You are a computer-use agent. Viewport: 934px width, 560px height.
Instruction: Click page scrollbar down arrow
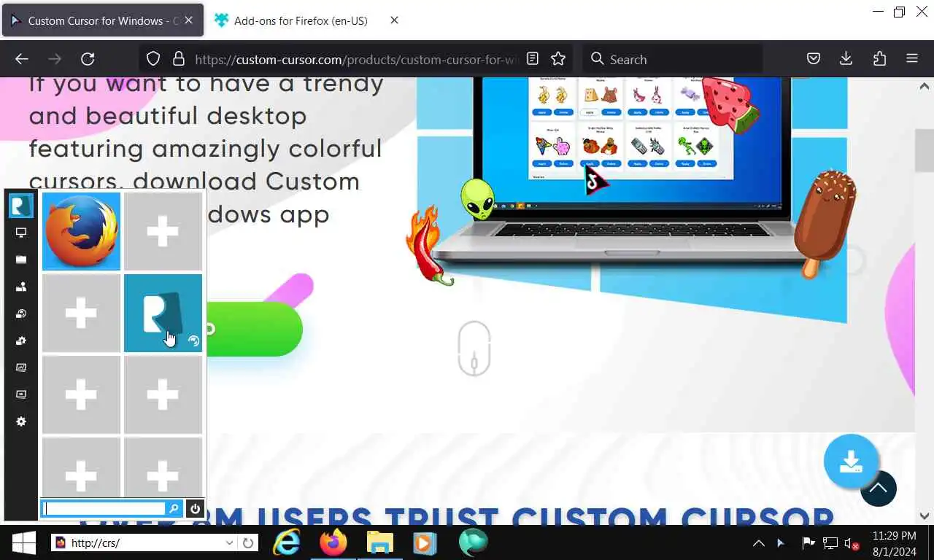pyautogui.click(x=925, y=516)
